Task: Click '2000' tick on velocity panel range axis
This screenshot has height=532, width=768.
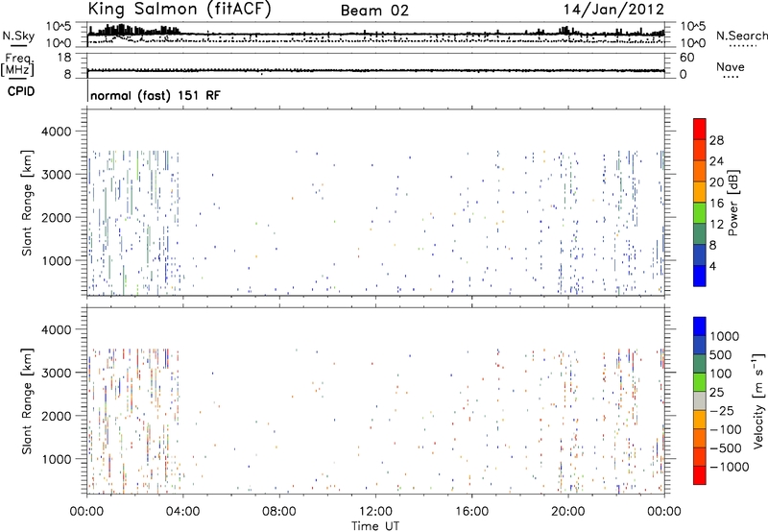Action: click(56, 416)
